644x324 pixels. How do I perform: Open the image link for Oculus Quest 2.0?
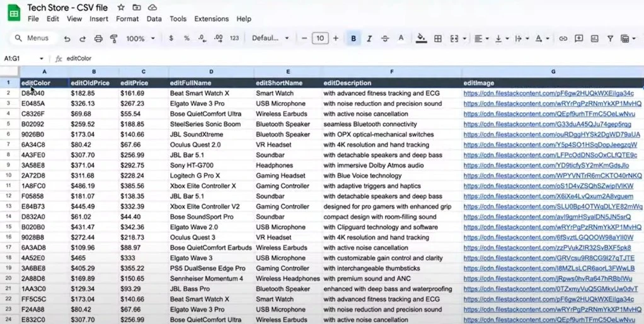point(550,145)
